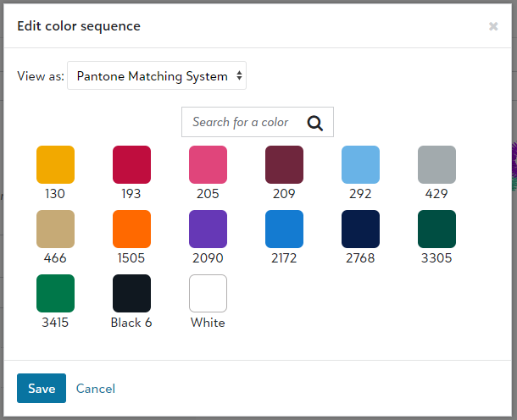Choose the pink 205 swatch
Image resolution: width=517 pixels, height=420 pixels.
208,165
